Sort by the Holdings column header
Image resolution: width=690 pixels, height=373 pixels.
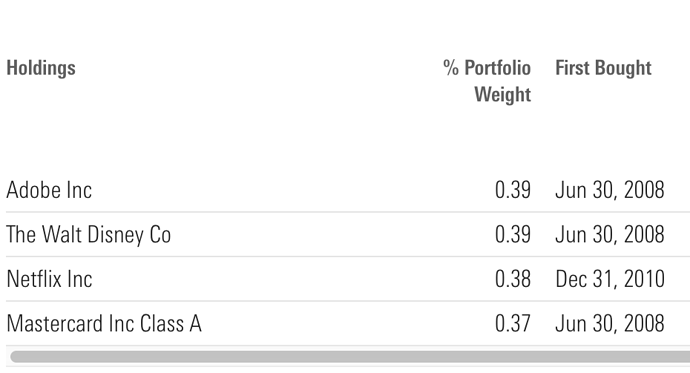[x=41, y=68]
